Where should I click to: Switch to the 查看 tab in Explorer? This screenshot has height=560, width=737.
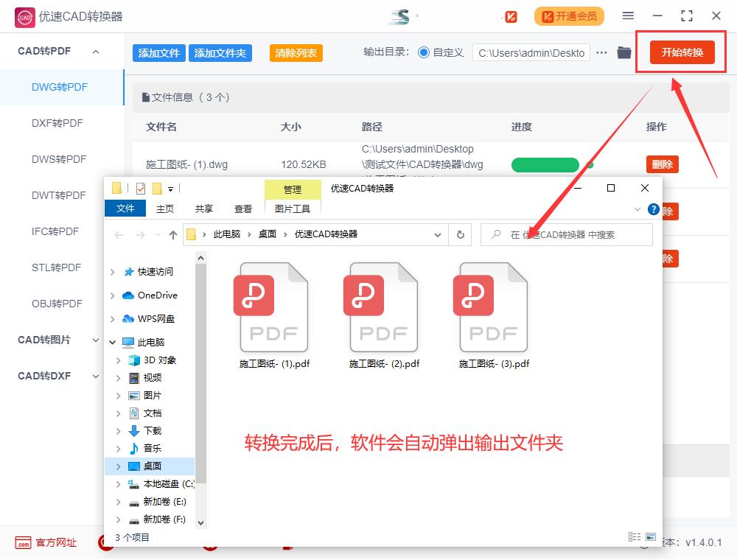point(242,209)
